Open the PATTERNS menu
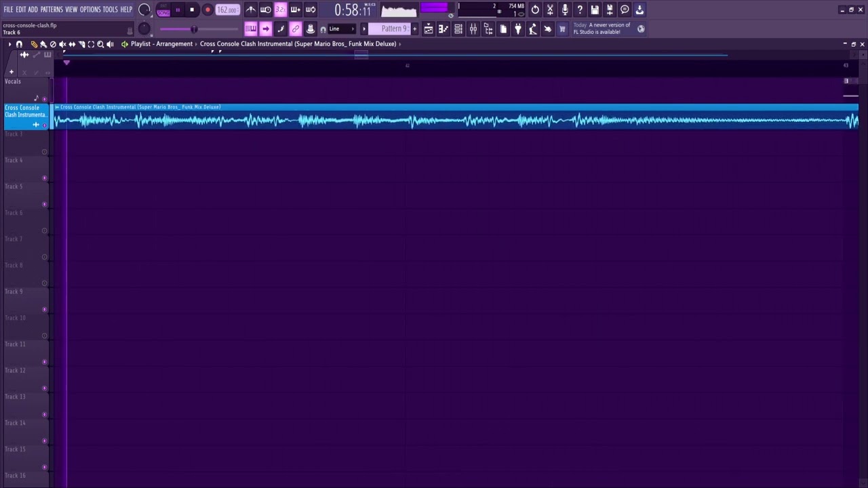 [x=52, y=9]
